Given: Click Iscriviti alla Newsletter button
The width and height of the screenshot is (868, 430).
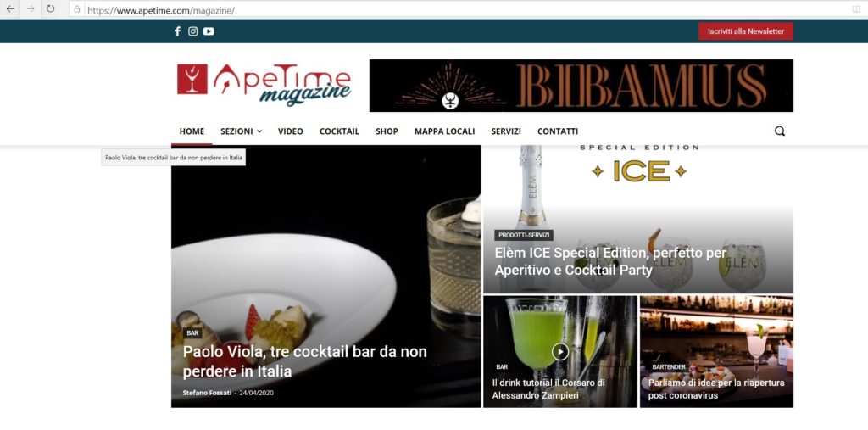Looking at the screenshot, I should [x=746, y=31].
